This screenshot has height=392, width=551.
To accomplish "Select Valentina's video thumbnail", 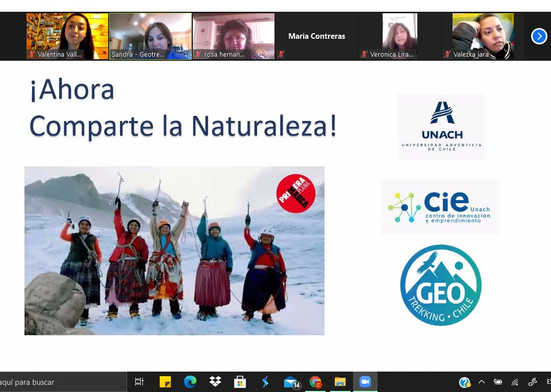I will 67,36.
